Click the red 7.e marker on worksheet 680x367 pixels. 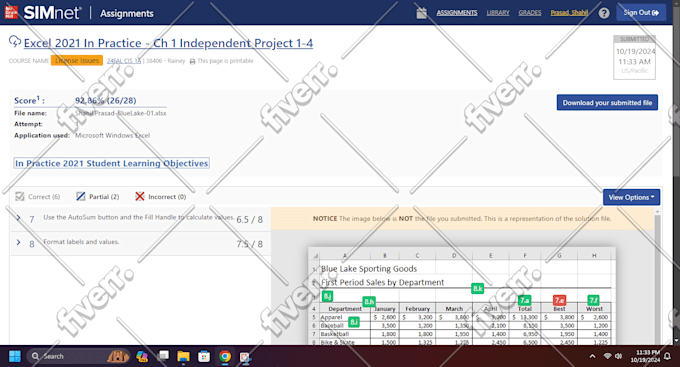click(559, 300)
